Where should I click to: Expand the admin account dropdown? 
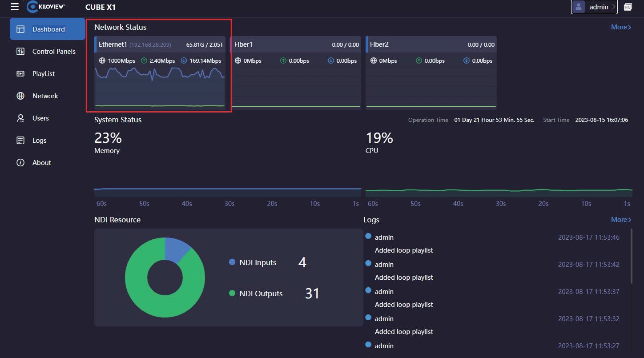point(594,7)
